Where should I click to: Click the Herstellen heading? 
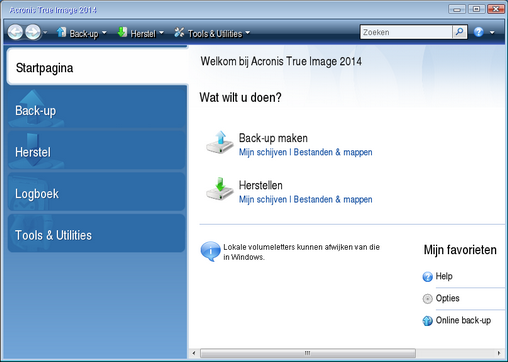261,185
